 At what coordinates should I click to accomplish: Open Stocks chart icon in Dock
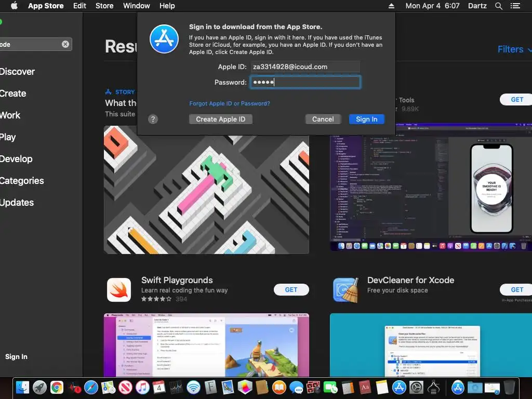[176, 387]
